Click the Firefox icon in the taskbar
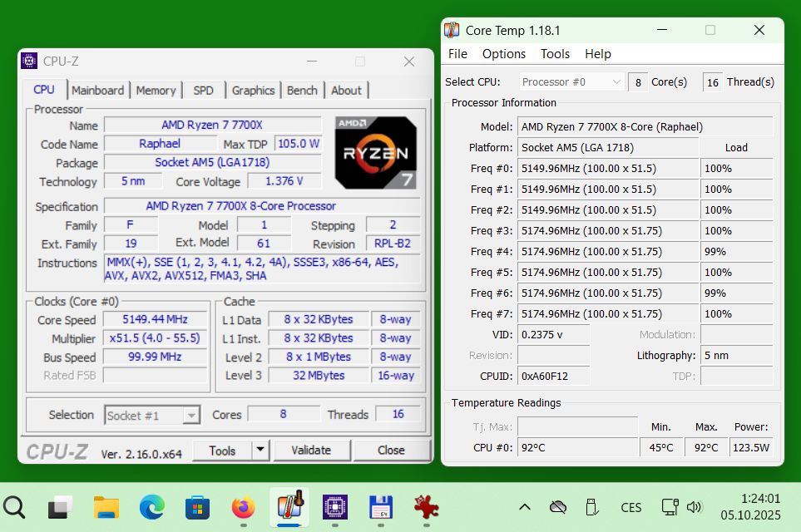 (243, 506)
